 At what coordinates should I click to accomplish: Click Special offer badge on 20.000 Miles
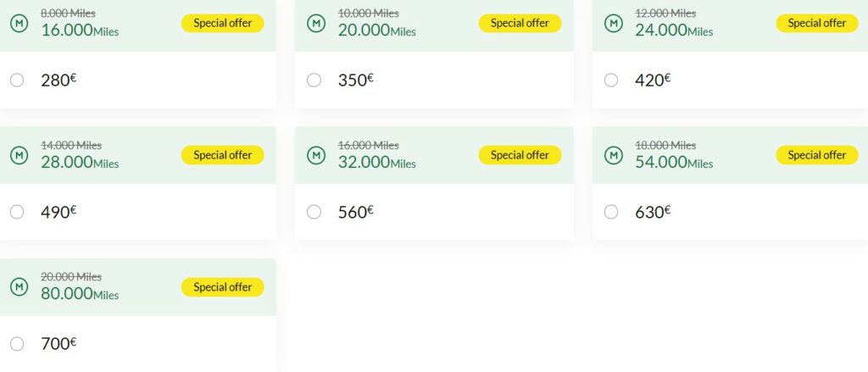[520, 23]
